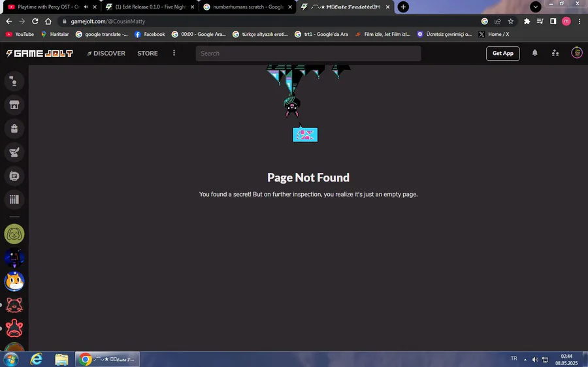Toggle the browser side panel
Viewport: 588px width, 367px height.
tap(553, 22)
